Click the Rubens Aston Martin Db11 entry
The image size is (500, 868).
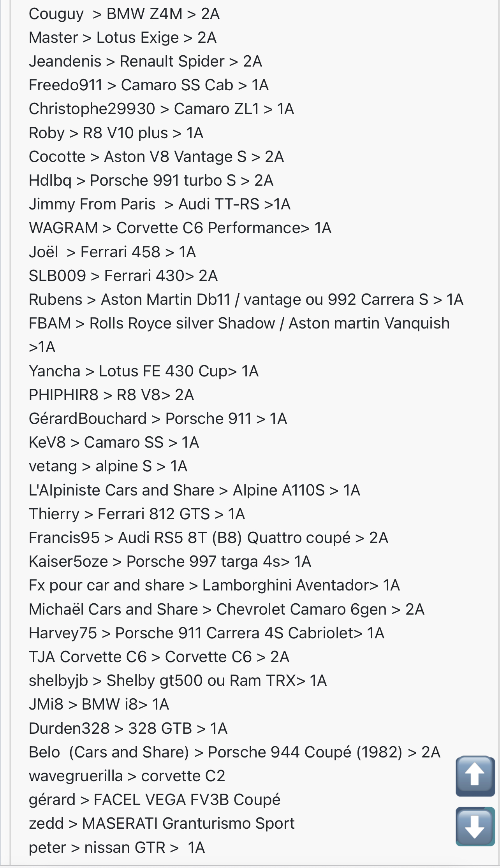tap(246, 300)
